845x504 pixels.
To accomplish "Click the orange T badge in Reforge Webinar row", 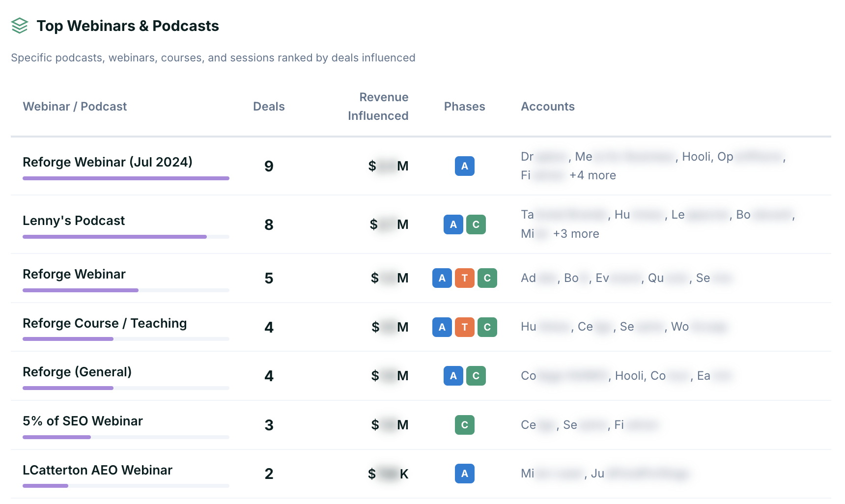I will (464, 278).
